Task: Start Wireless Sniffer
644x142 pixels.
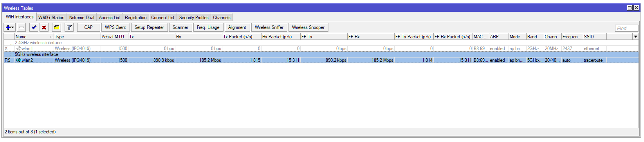Action: tap(269, 27)
